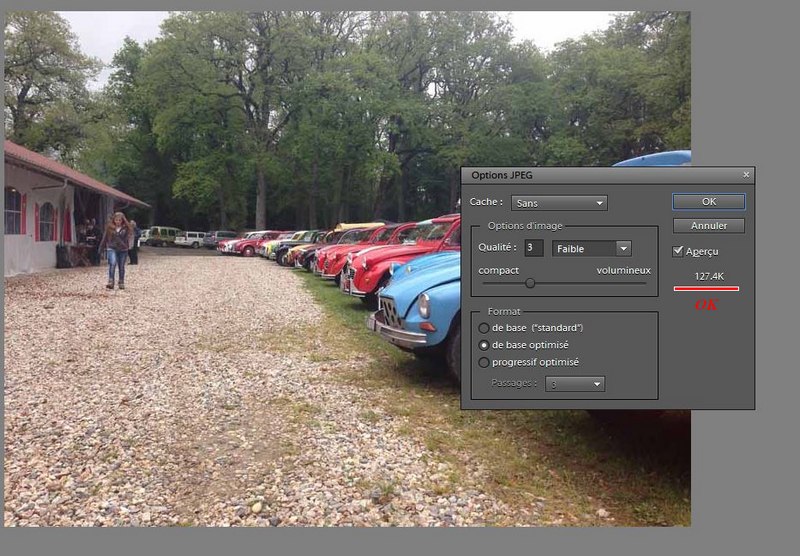Click the Qualité number input field
Viewport: 800px width, 556px height.
click(x=534, y=248)
